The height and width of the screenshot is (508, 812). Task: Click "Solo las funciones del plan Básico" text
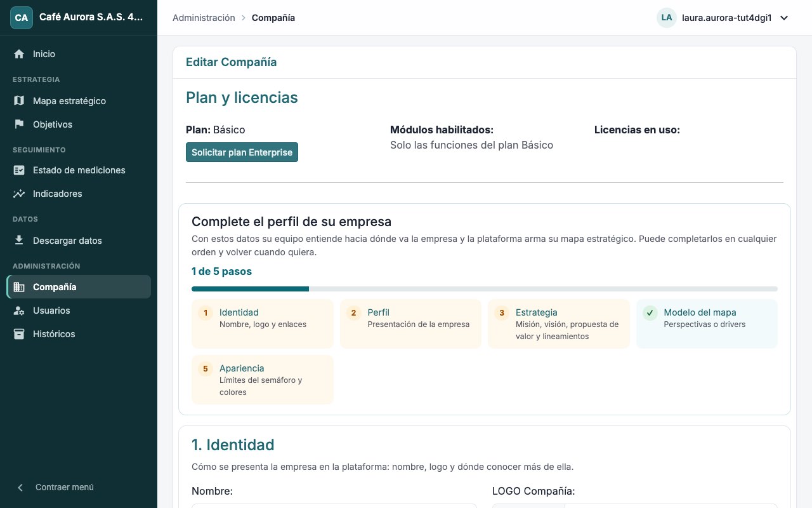tap(471, 145)
